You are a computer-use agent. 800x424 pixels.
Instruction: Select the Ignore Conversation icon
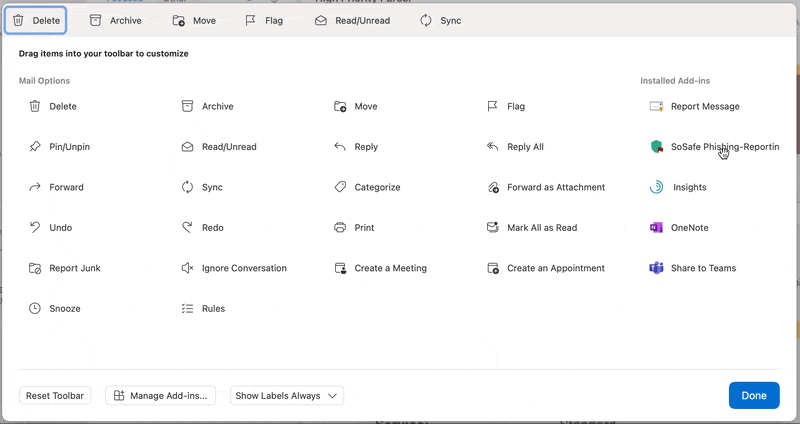click(x=187, y=268)
